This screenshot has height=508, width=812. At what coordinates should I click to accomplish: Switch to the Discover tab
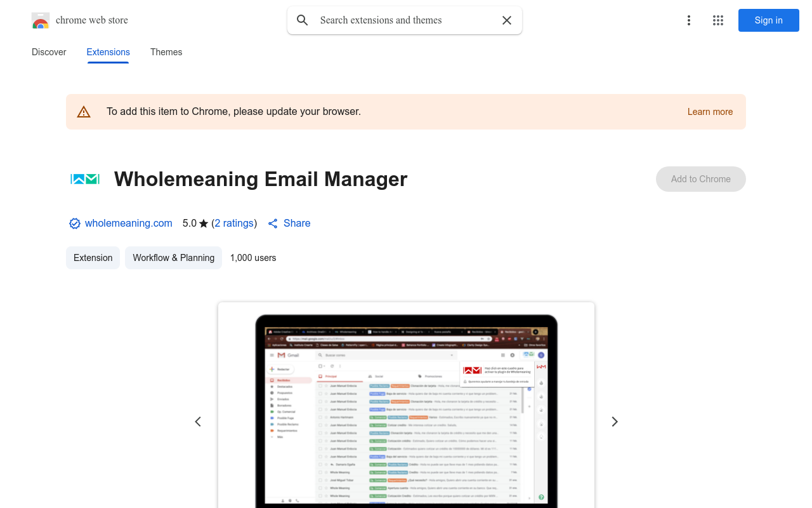pos(49,52)
